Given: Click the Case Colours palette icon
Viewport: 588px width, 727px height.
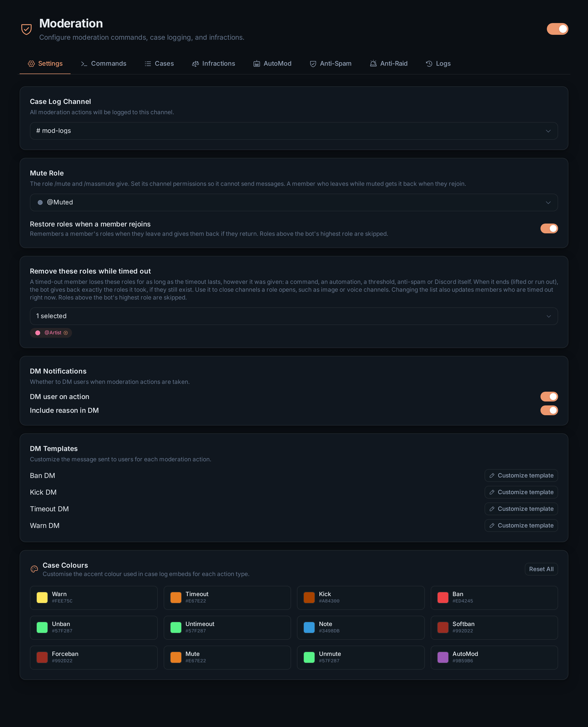Looking at the screenshot, I should (34, 569).
